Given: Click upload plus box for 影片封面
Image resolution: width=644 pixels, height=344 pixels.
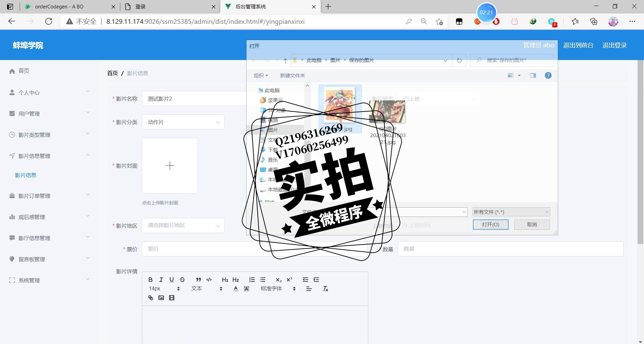Looking at the screenshot, I should tap(170, 166).
